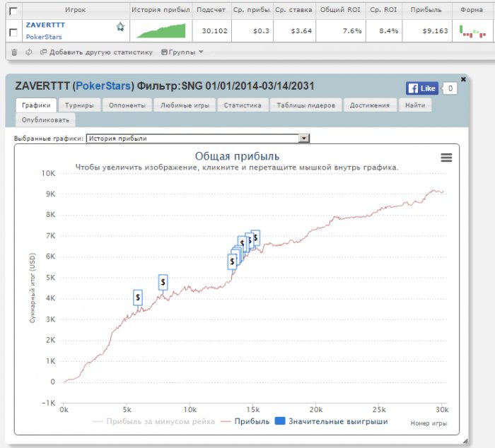Click the chart selector dropdown arrow
The width and height of the screenshot is (495, 448).
[x=303, y=138]
